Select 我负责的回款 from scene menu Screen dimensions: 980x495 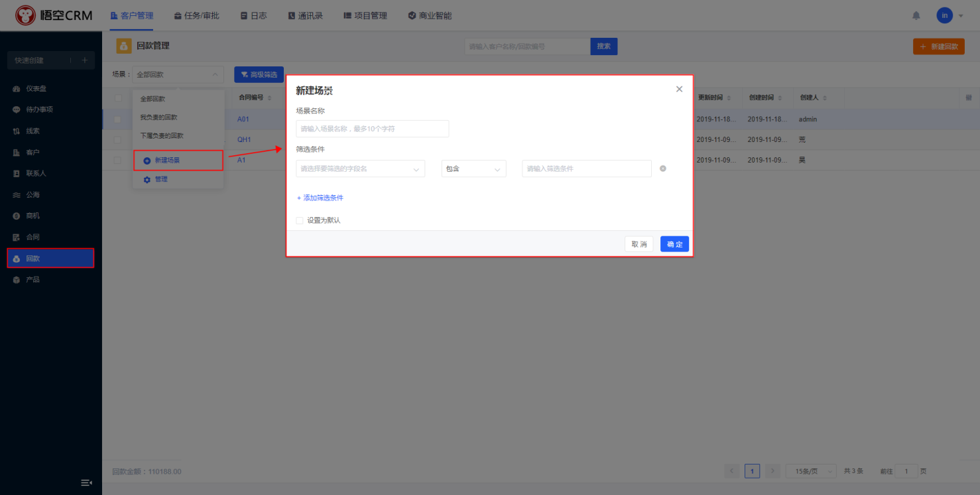click(158, 117)
